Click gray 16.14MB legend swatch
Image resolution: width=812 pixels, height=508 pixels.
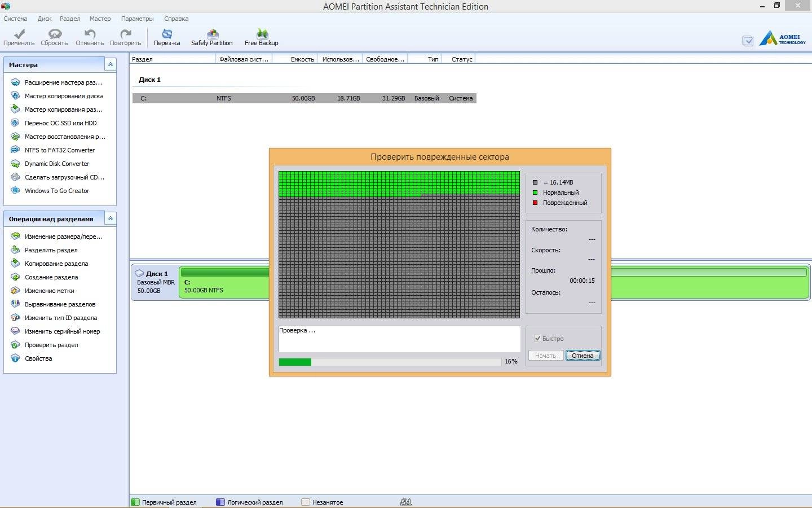pos(535,182)
